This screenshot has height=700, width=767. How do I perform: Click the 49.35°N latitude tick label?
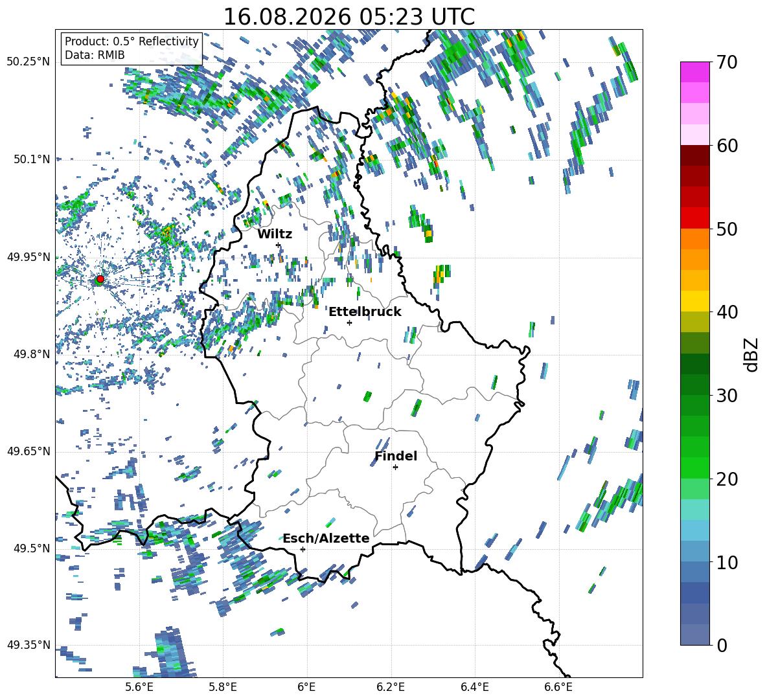pyautogui.click(x=29, y=645)
